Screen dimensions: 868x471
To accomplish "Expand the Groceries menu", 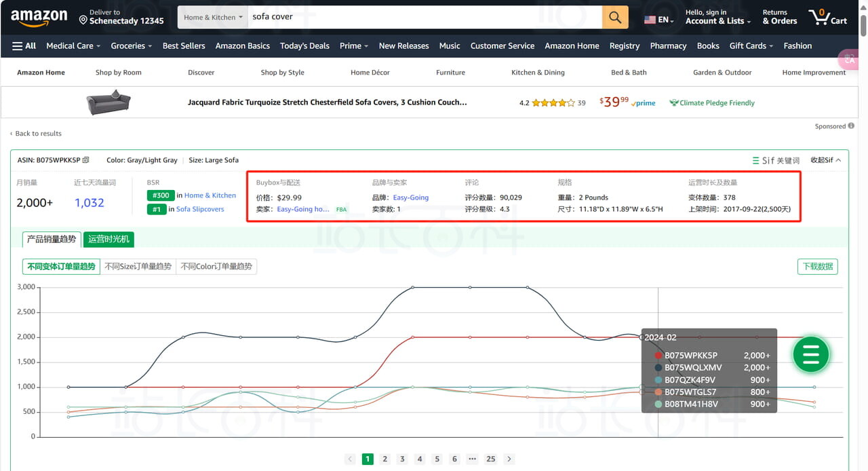I will pos(132,45).
